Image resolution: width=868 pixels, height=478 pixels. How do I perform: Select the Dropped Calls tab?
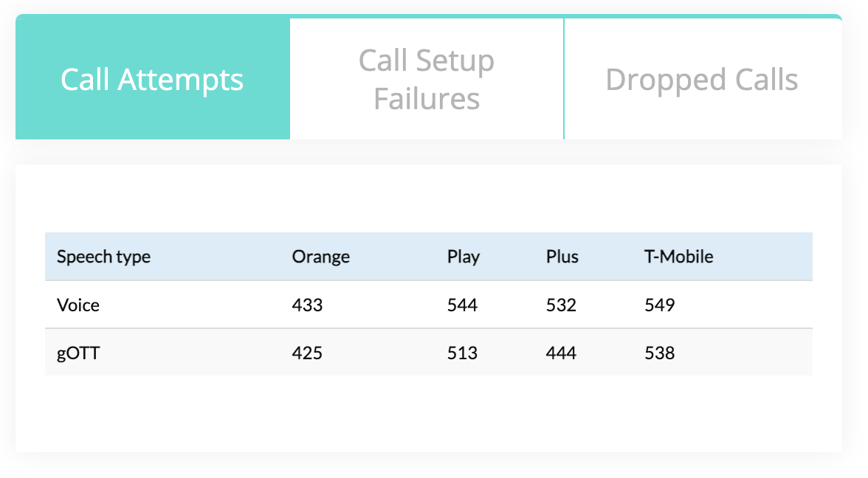[x=703, y=78]
